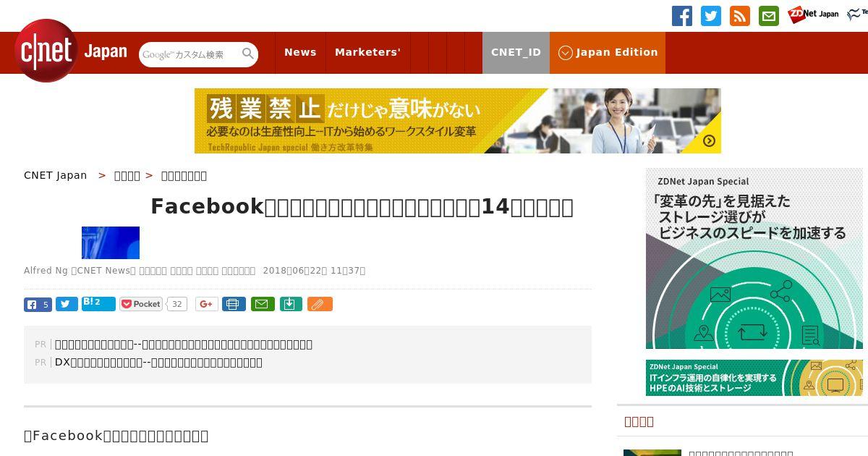868x456 pixels.
Task: Expand the Japan Edition selector
Action: point(608,52)
